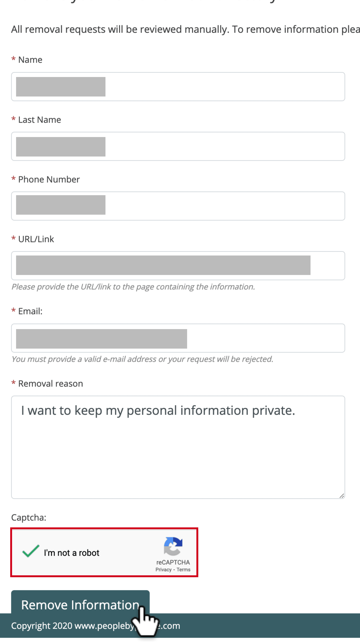The height and width of the screenshot is (644, 360).
Task: Focus the Name input field
Action: click(178, 86)
